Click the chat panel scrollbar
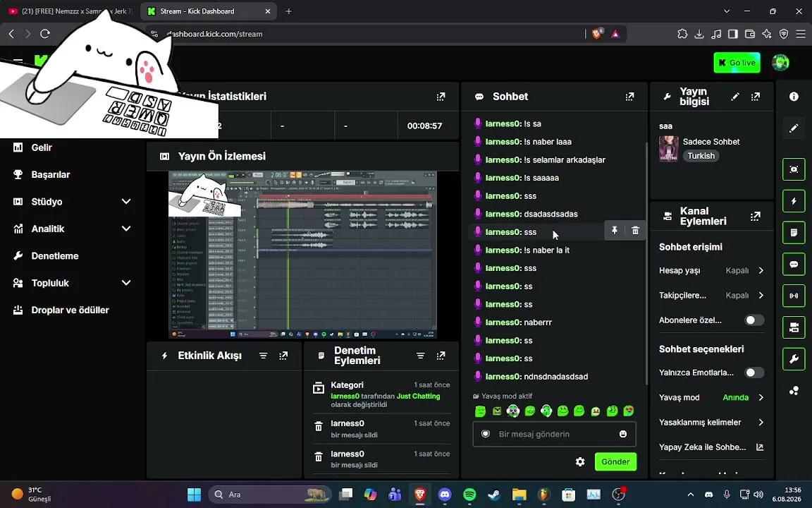The width and height of the screenshot is (812, 508). click(646, 263)
